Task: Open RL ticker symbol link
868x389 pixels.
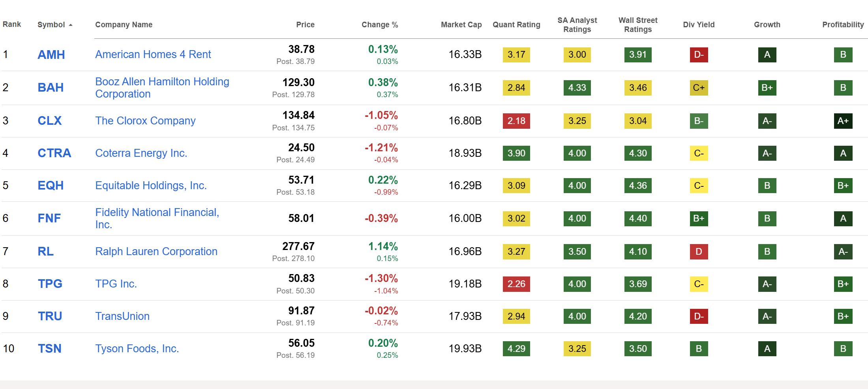Action: tap(46, 251)
